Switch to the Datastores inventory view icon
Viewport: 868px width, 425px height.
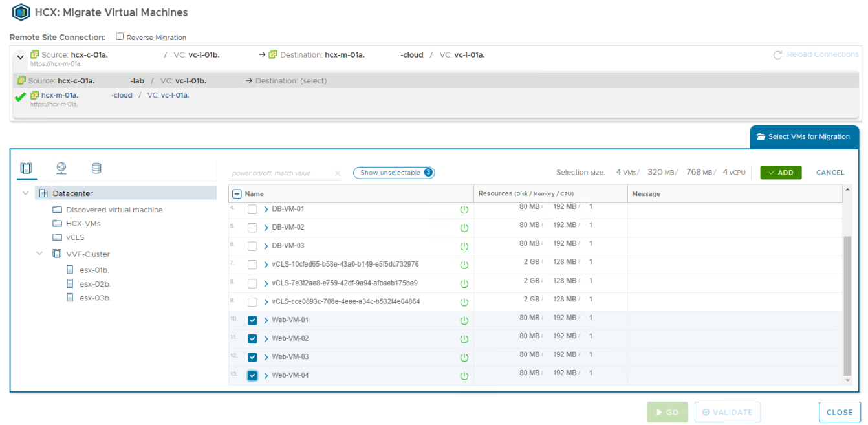click(x=96, y=168)
